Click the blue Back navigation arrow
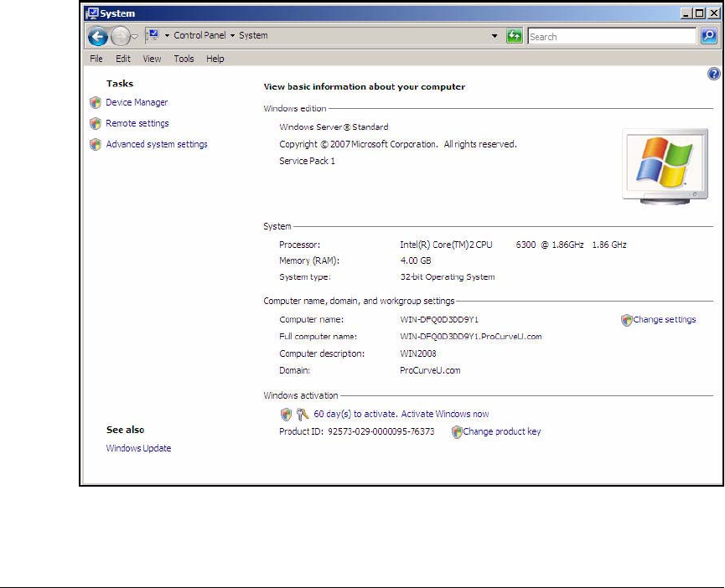Screen dimensions: 725x588 [97, 37]
